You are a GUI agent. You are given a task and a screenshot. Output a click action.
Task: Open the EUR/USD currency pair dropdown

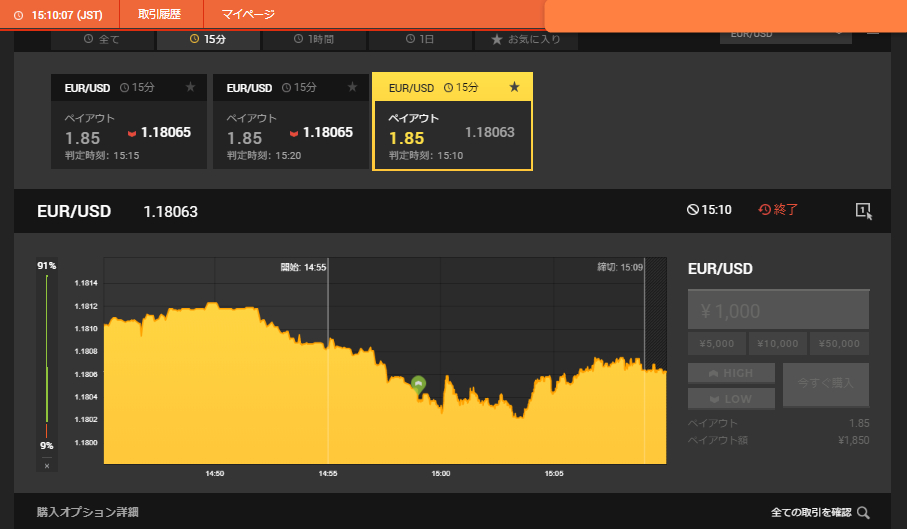click(x=786, y=36)
